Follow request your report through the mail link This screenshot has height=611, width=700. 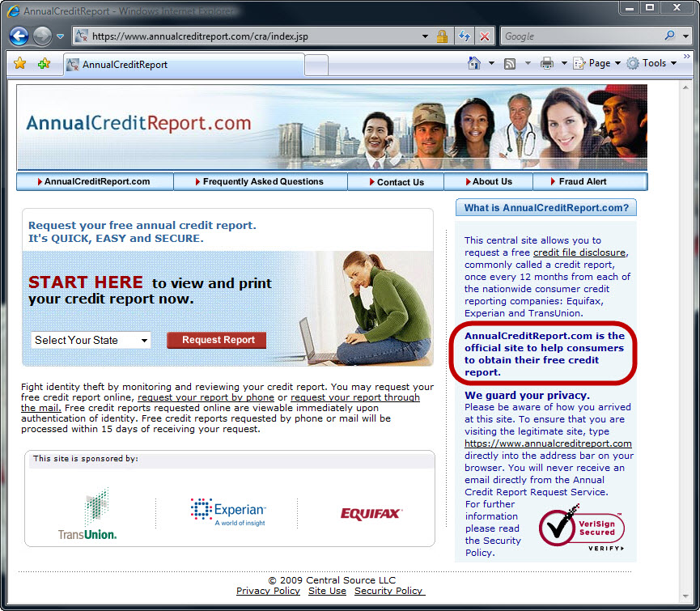[355, 397]
